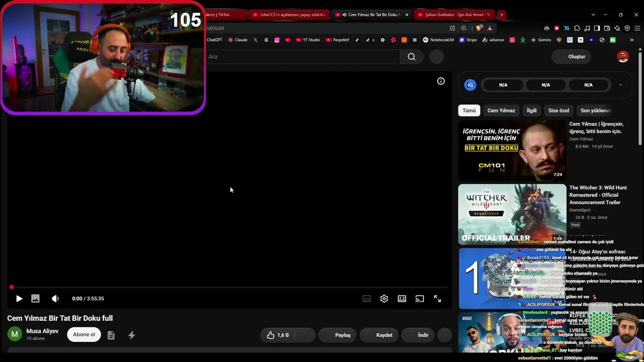Take a screenshot of the video frame
The image size is (644, 362).
click(35, 299)
